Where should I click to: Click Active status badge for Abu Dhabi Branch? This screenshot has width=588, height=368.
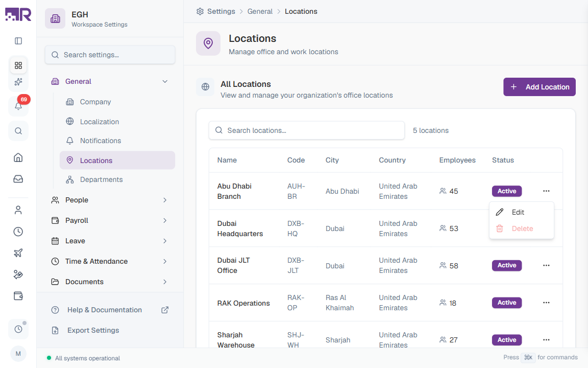507,191
